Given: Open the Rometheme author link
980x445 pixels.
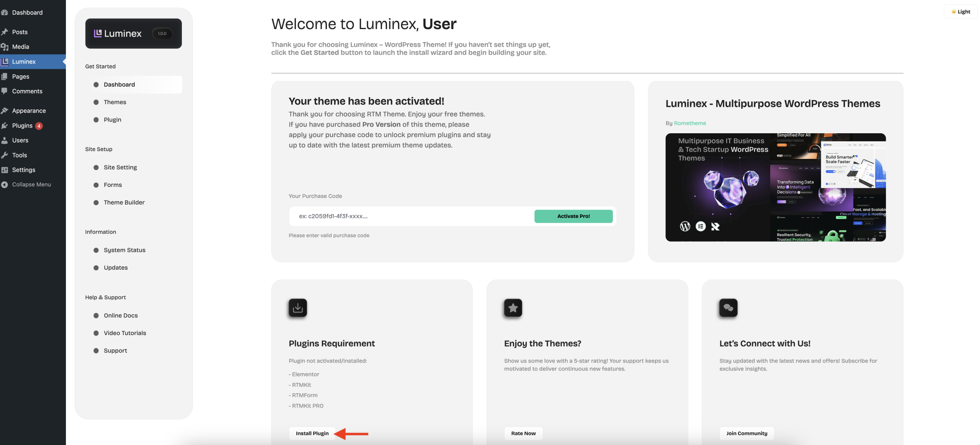Looking at the screenshot, I should 690,123.
